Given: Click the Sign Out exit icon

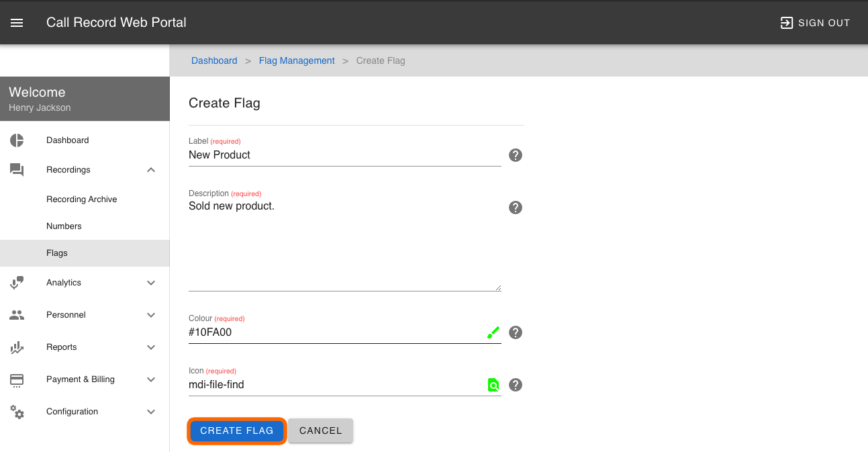Looking at the screenshot, I should coord(786,23).
